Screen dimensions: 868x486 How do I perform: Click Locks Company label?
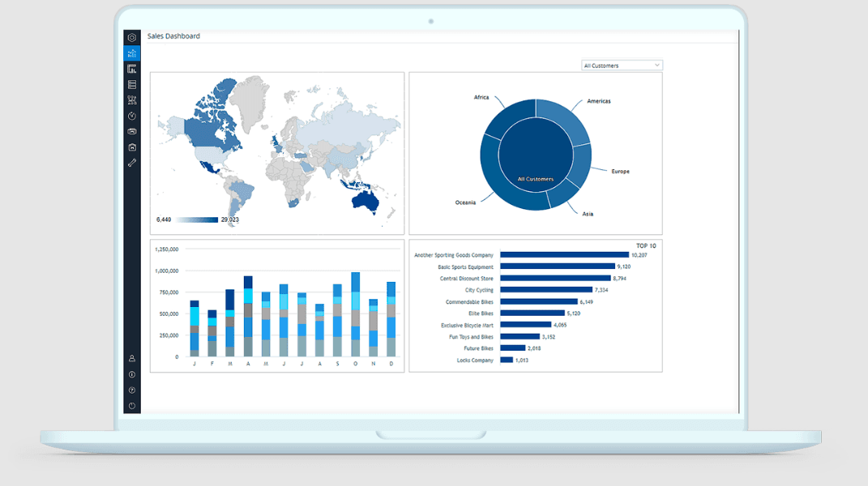[x=475, y=360]
